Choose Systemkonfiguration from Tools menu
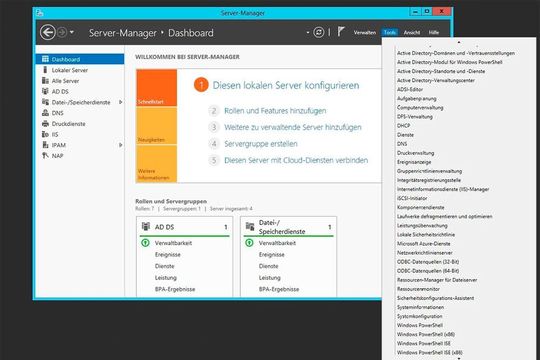Screen dimensions: 540x360 pos(419,316)
